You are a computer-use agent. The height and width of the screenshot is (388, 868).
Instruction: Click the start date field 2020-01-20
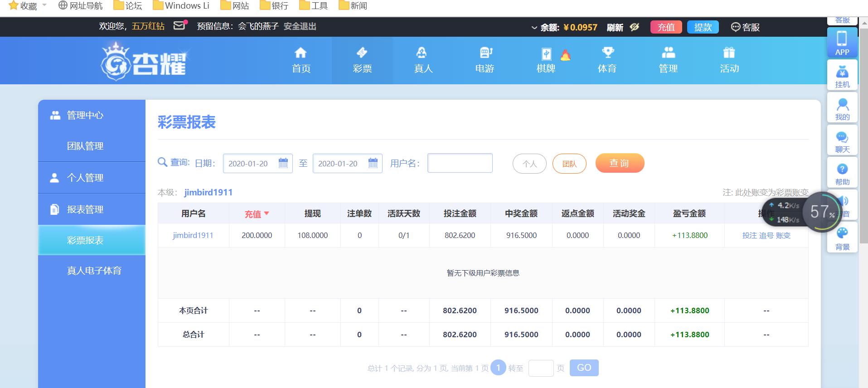point(257,163)
